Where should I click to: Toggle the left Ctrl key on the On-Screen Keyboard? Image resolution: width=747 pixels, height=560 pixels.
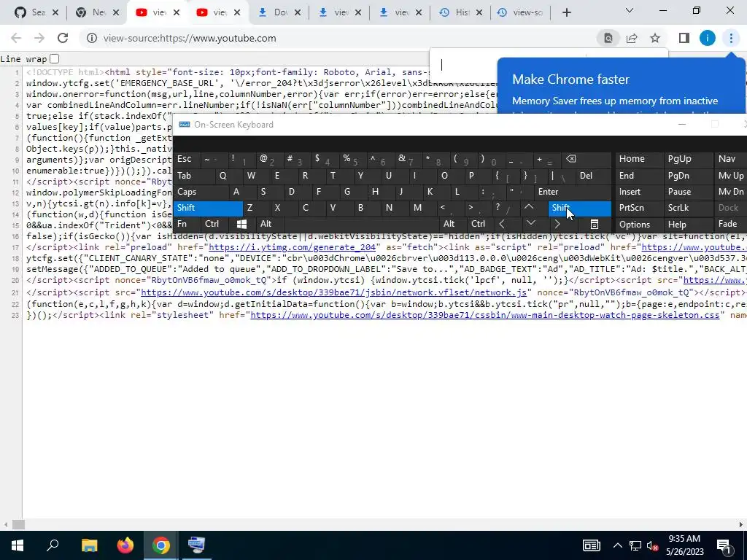[x=214, y=224]
